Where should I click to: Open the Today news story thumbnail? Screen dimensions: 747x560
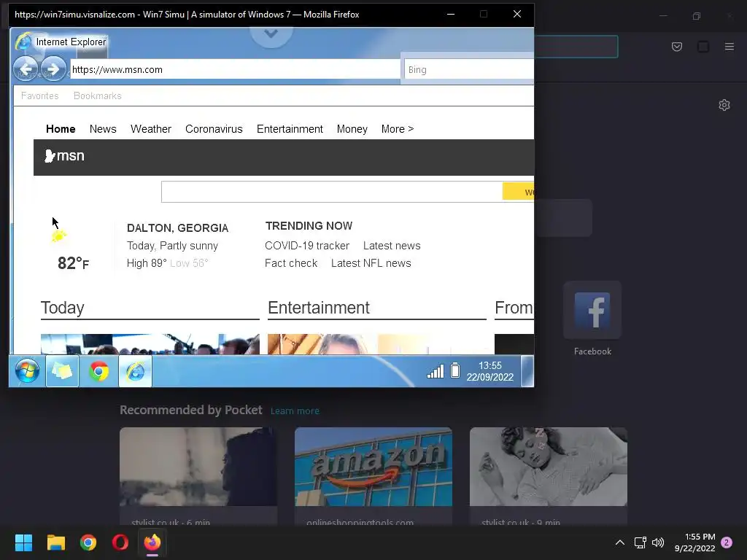pyautogui.click(x=150, y=344)
